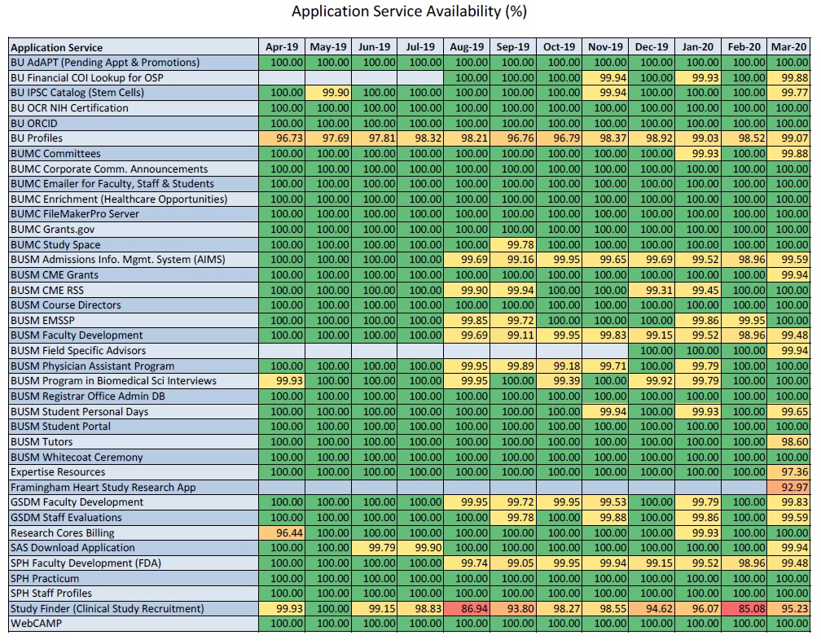Click the 'Application Service Availability (%)' title

click(409, 11)
